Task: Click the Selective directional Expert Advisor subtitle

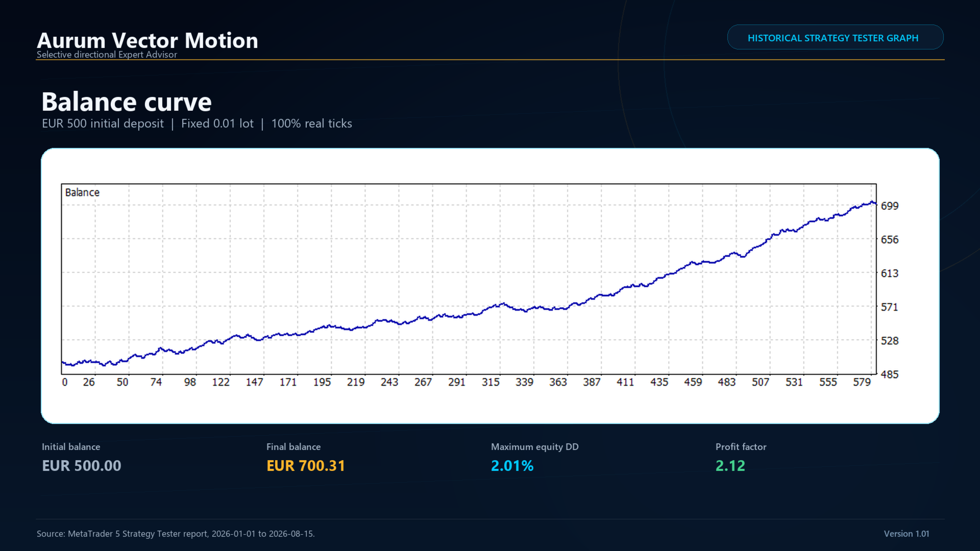Action: point(107,55)
